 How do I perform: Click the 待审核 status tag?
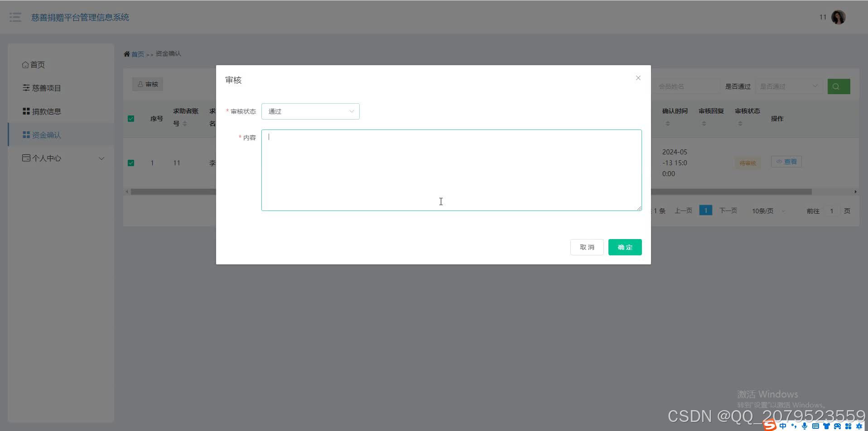[748, 163]
